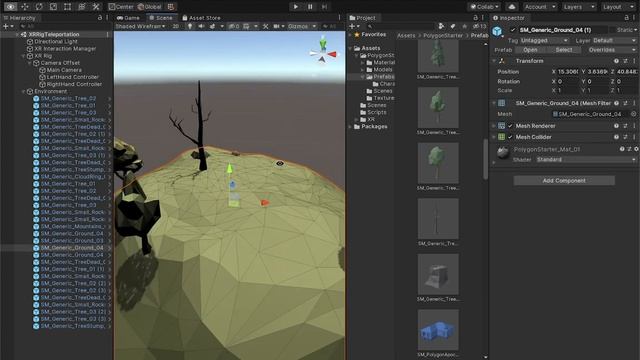Click the prefab Select button
Viewport: 640px width, 360px height.
564,50
